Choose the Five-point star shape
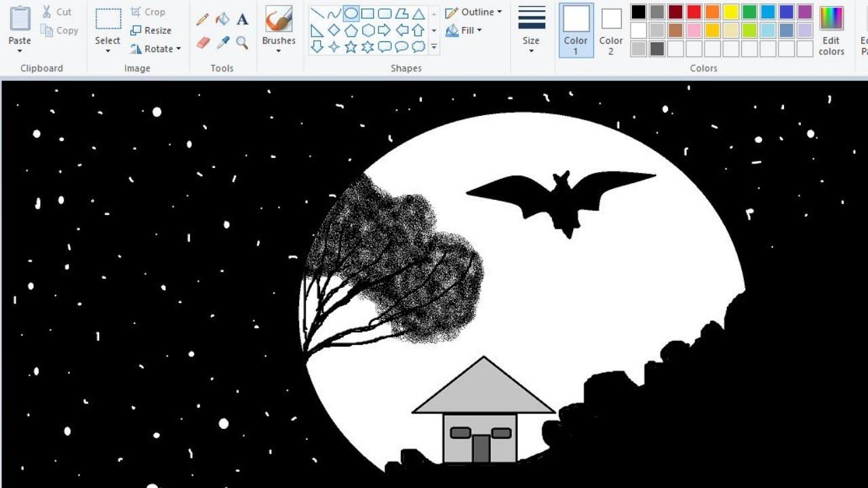This screenshot has height=488, width=868. coord(351,47)
